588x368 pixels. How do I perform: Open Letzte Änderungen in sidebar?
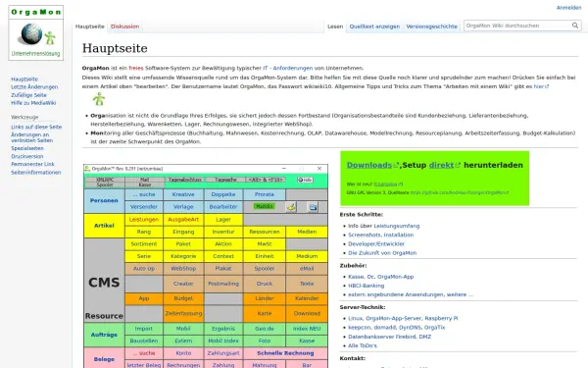click(34, 86)
